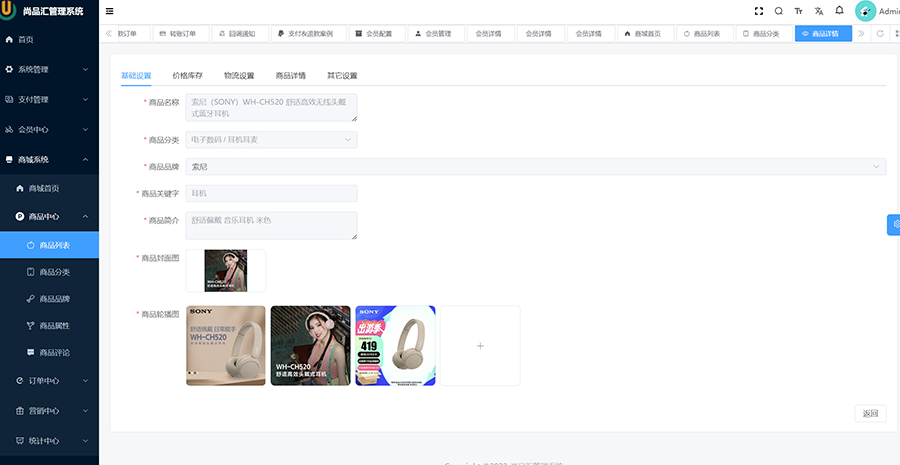The image size is (900, 465).
Task: Toggle fullscreen mode icon in header
Action: [x=759, y=11]
